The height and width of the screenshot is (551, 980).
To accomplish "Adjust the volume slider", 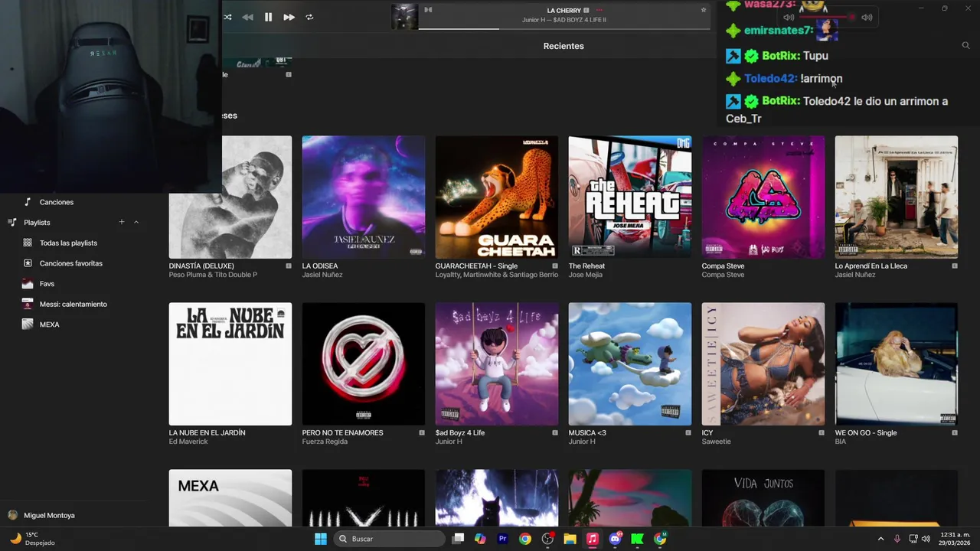I will (x=828, y=17).
